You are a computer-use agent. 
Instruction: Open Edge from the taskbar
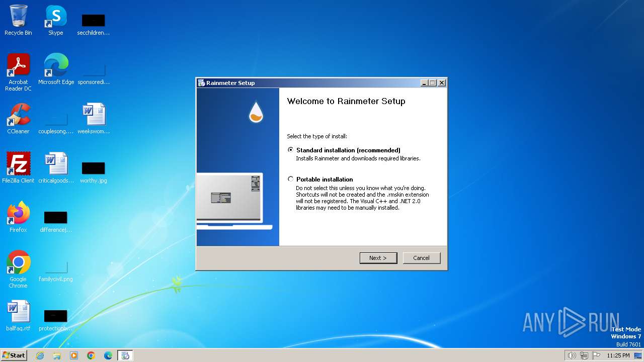(x=108, y=355)
